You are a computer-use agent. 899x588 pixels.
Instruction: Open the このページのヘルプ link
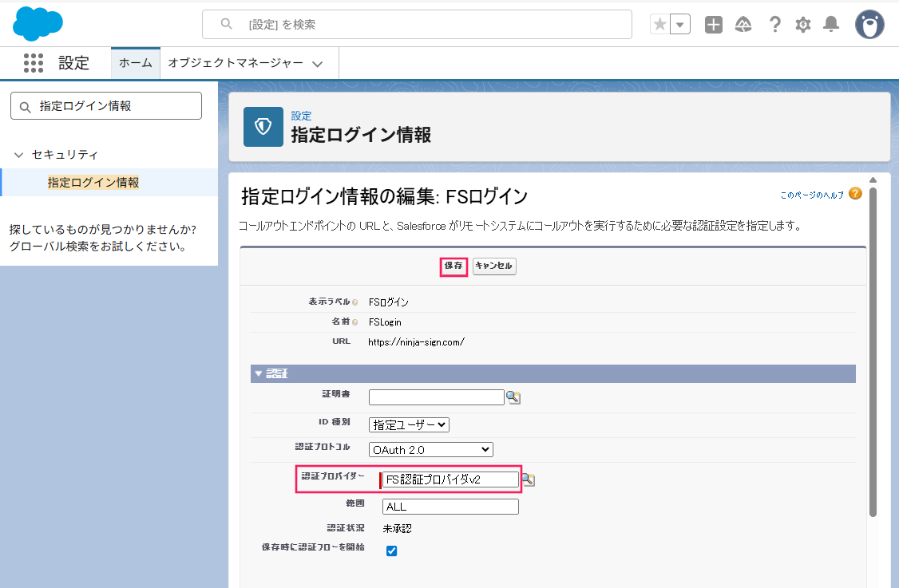(x=812, y=195)
